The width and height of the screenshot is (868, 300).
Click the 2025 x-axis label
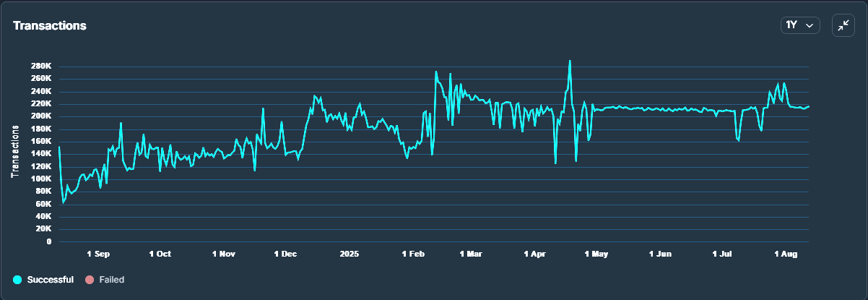[350, 254]
